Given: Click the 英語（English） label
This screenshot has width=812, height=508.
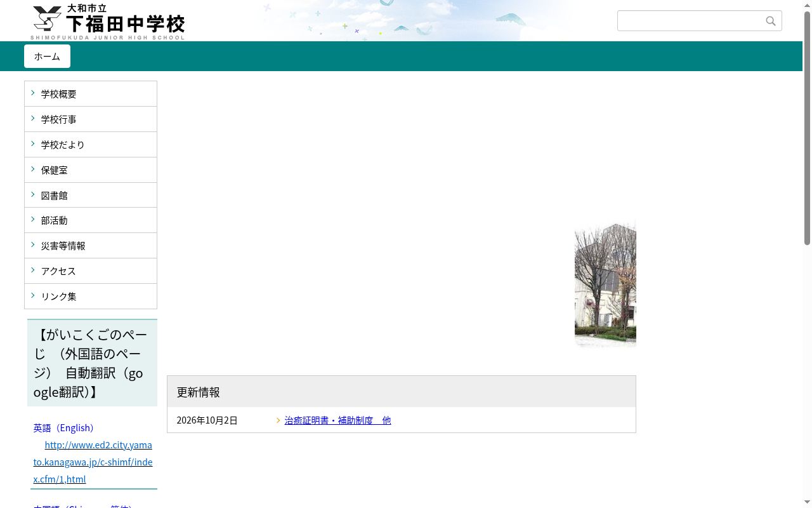Looking at the screenshot, I should click(x=64, y=428).
